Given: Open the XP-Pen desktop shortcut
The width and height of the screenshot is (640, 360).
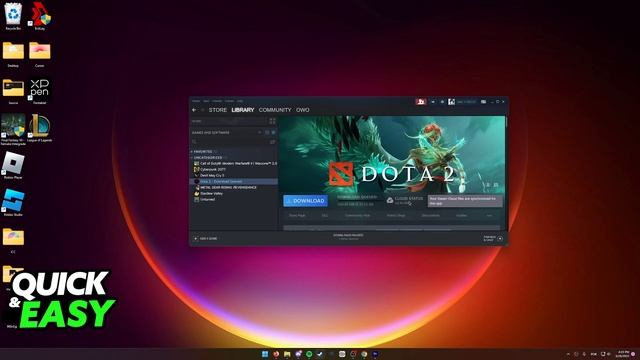Looking at the screenshot, I should 40,91.
